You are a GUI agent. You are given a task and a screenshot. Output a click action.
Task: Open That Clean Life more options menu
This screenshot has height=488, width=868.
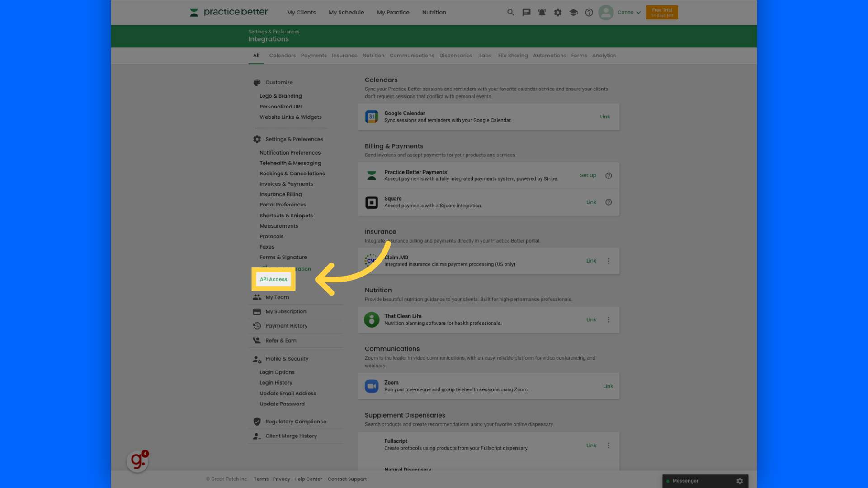(609, 320)
